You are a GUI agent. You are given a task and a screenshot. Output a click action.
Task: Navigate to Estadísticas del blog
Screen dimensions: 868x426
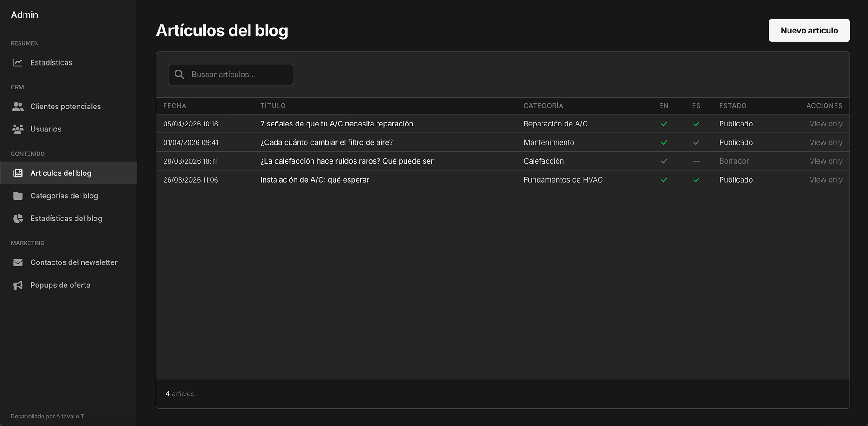click(x=66, y=218)
